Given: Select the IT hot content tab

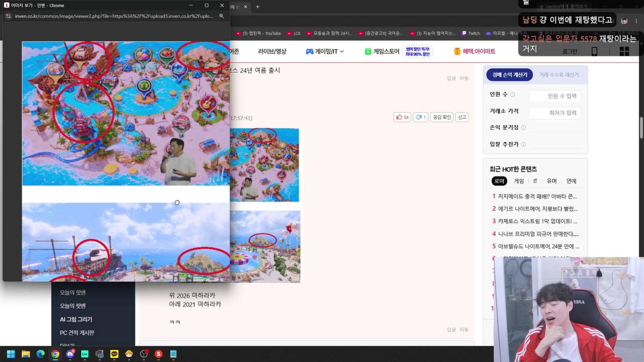Looking at the screenshot, I should [x=535, y=181].
